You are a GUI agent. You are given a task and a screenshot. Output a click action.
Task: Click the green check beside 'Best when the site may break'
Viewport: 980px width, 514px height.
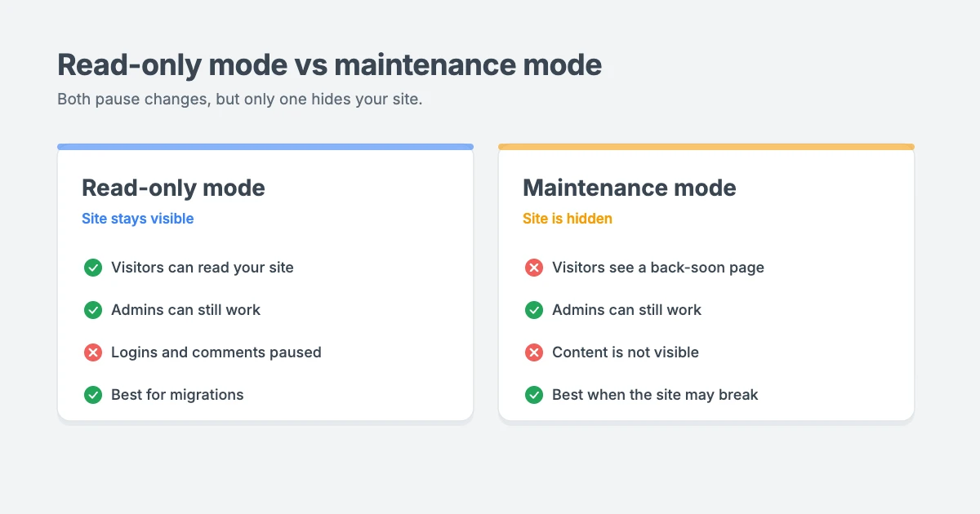click(x=534, y=395)
